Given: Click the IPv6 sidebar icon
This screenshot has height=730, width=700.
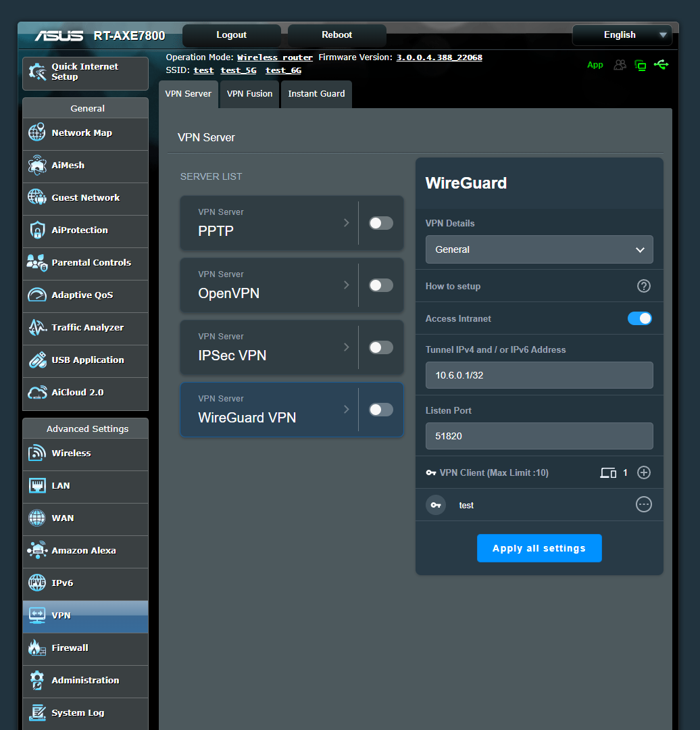Looking at the screenshot, I should pos(37,583).
